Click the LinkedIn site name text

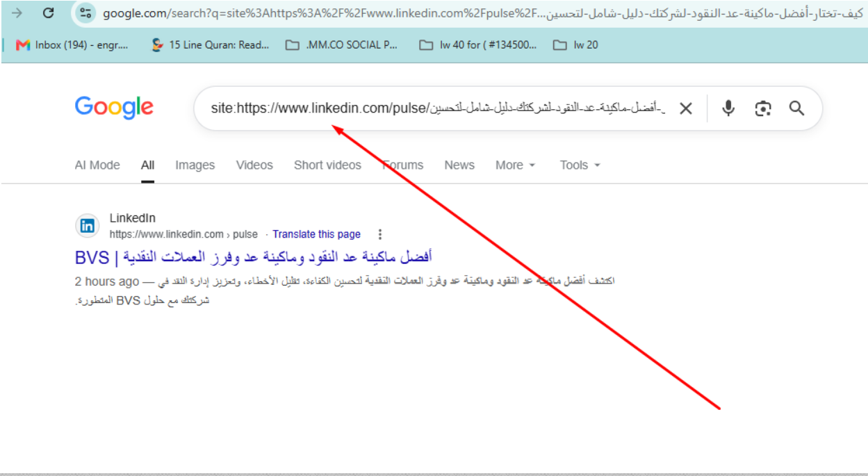[x=133, y=219]
